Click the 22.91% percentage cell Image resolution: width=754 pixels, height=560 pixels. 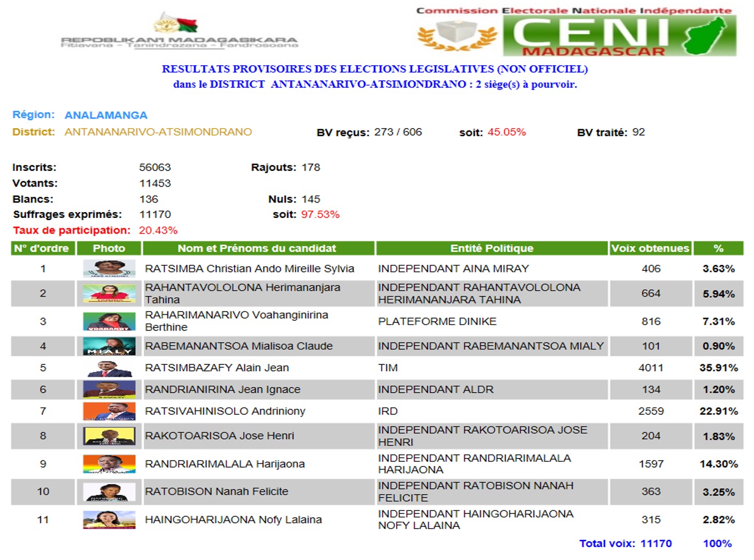pos(719,411)
